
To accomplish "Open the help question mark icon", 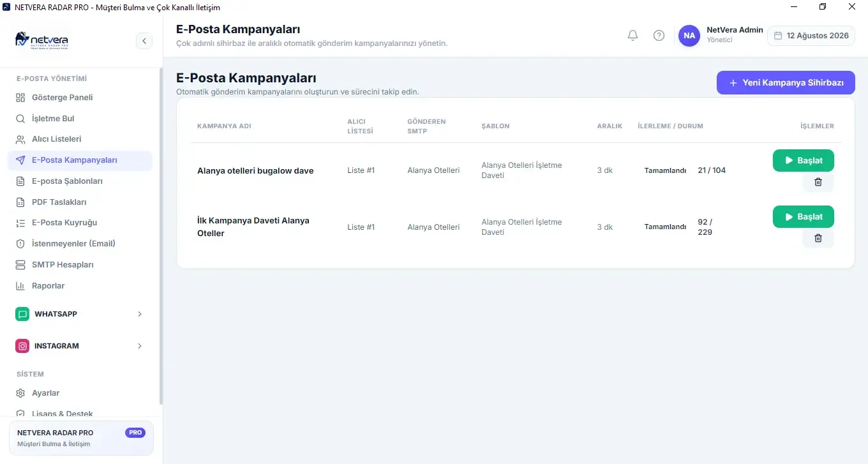I will point(659,36).
